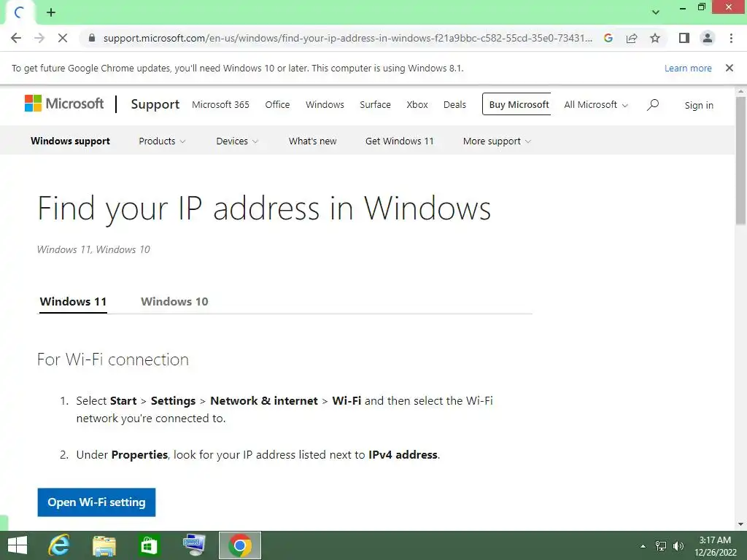Open the Windows Start button
Viewport: 747px width, 560px height.
coord(18,545)
